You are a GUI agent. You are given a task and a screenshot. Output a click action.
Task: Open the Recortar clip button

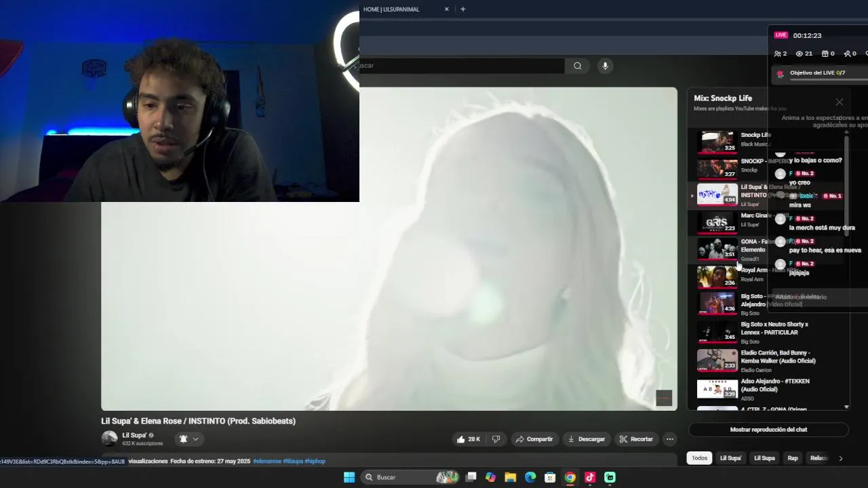[x=636, y=439]
